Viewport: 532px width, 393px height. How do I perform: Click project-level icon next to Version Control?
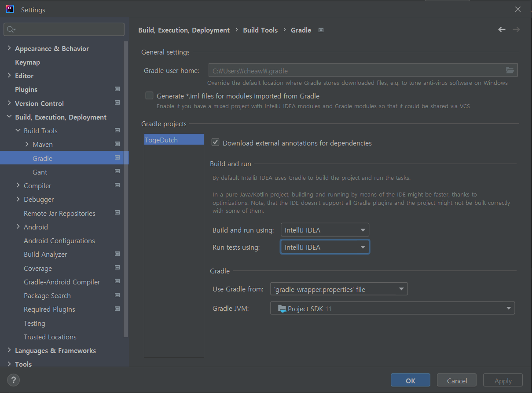[117, 103]
